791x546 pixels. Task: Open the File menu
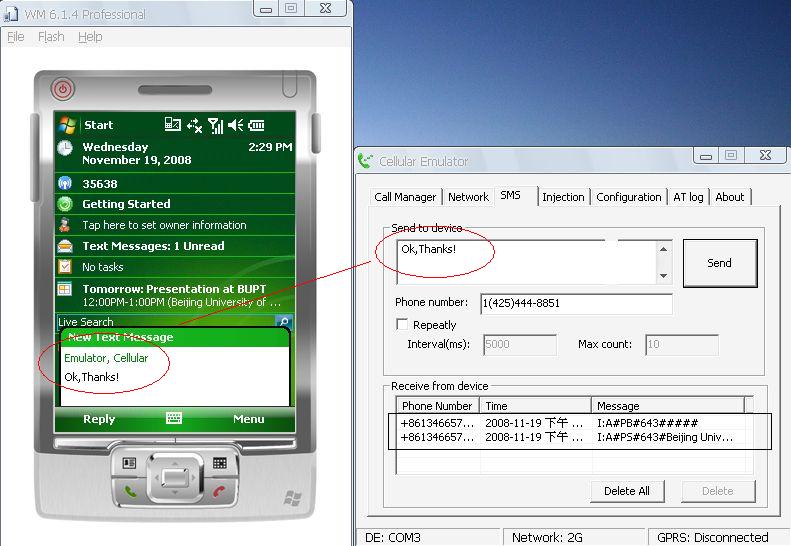click(x=16, y=37)
